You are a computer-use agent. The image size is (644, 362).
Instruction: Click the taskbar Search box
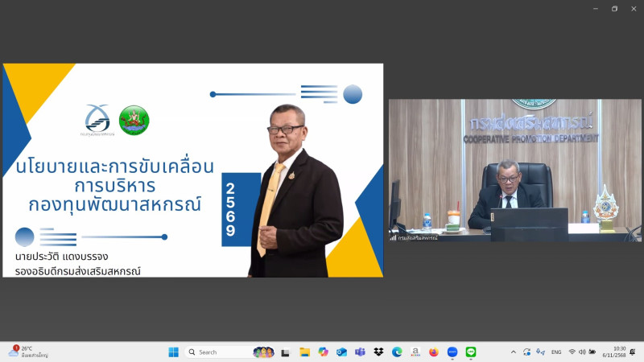217,352
